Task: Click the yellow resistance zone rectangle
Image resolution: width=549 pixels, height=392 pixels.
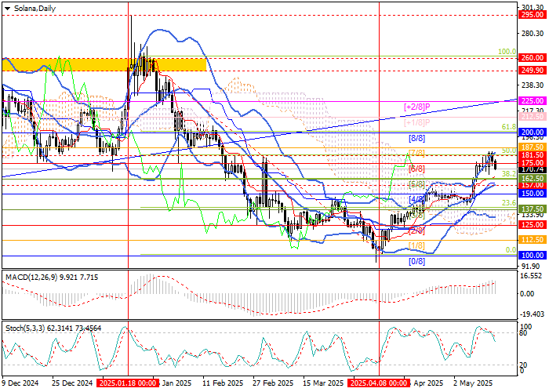Action: click(x=104, y=65)
